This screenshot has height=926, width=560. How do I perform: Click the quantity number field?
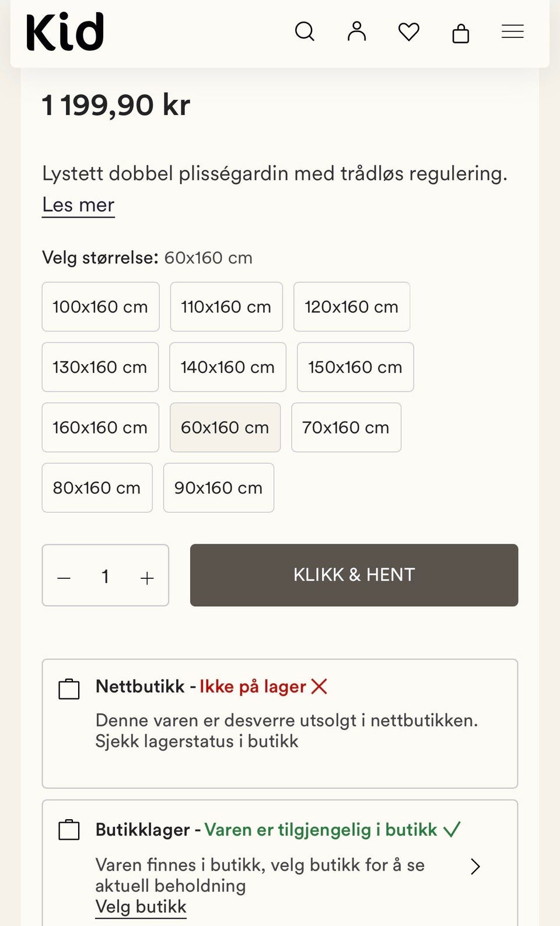pos(106,577)
